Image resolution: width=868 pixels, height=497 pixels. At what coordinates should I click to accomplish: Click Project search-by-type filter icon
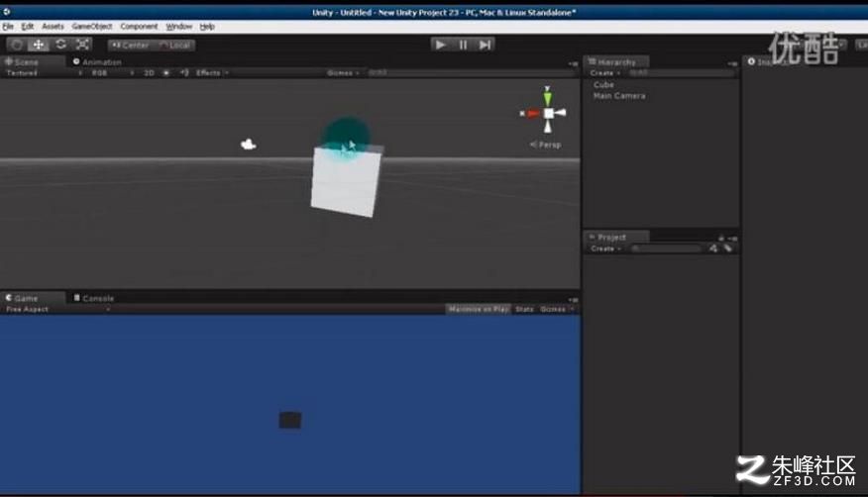point(713,248)
